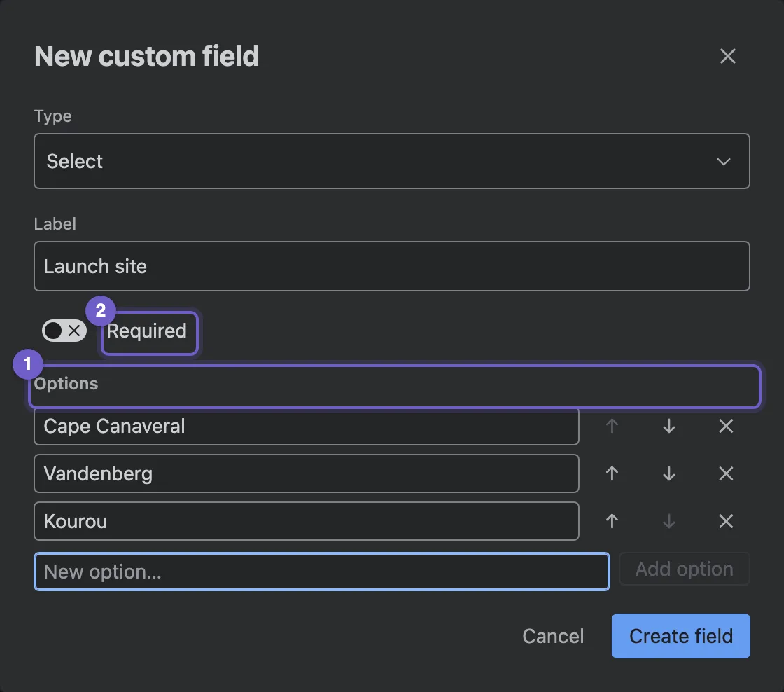
Task: Click the Add option button
Action: 684,569
